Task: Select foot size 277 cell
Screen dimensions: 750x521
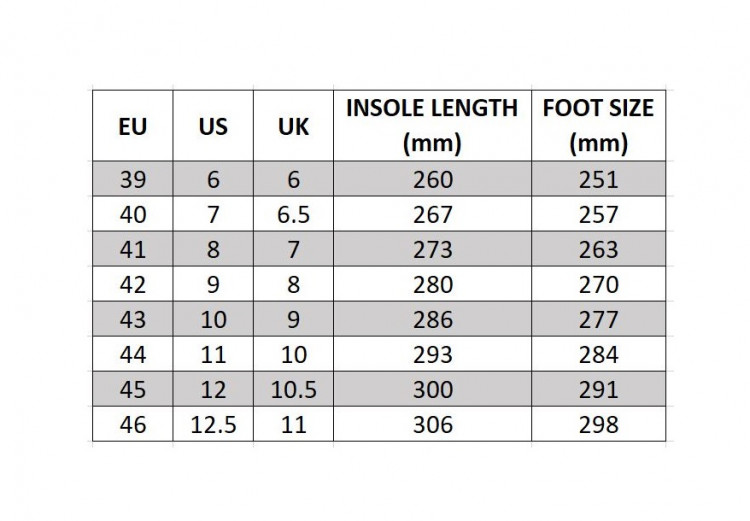Action: pos(598,319)
